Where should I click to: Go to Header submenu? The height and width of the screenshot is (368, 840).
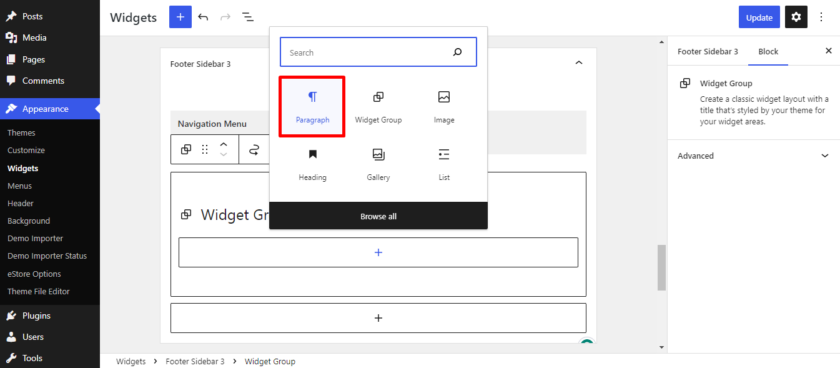tap(20, 204)
